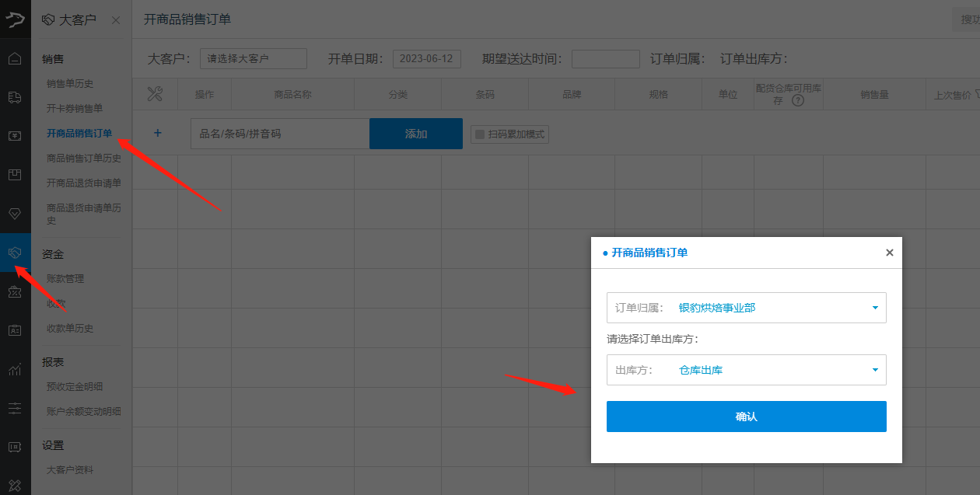Open the sliders settings icon in sidebar
The width and height of the screenshot is (980, 495).
[x=15, y=408]
